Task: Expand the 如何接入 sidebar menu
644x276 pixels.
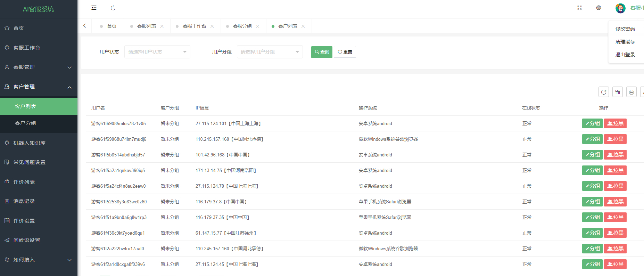Action: [39, 260]
